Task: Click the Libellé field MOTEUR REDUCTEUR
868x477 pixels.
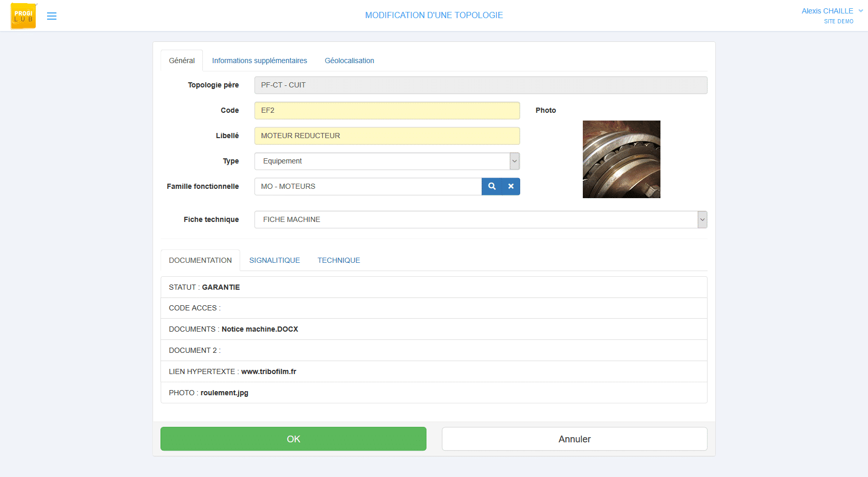Action: (x=387, y=136)
